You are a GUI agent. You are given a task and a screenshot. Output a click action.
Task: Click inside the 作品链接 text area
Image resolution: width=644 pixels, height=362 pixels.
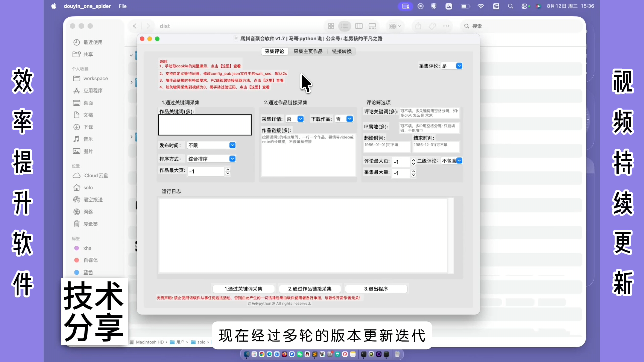click(x=308, y=155)
